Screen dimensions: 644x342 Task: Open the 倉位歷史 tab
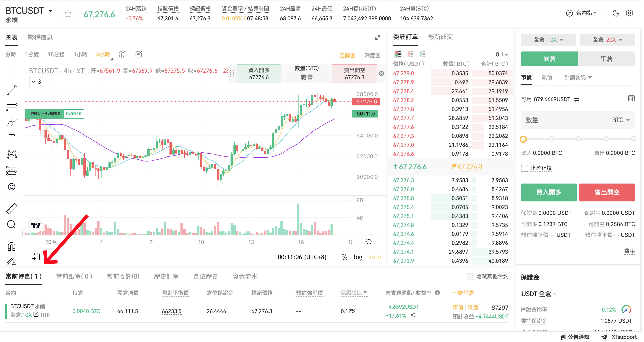point(205,276)
